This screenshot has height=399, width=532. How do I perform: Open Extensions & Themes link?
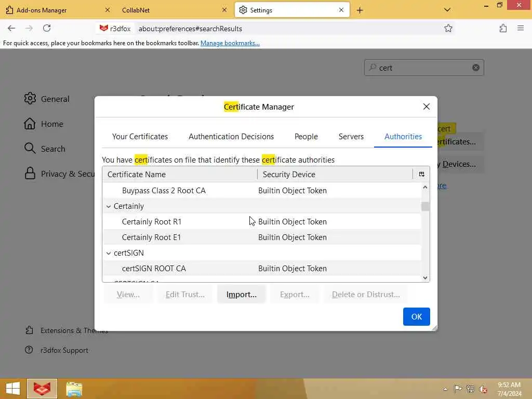(x=66, y=330)
